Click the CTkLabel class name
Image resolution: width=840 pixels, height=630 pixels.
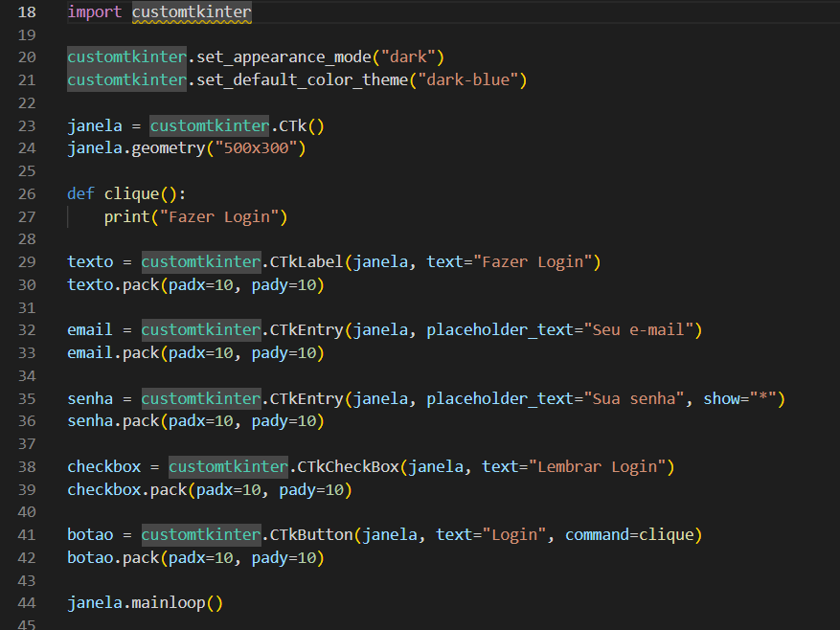pyautogui.click(x=306, y=262)
